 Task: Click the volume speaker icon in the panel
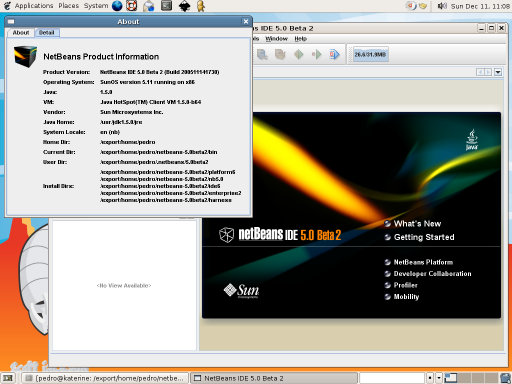(x=442, y=6)
